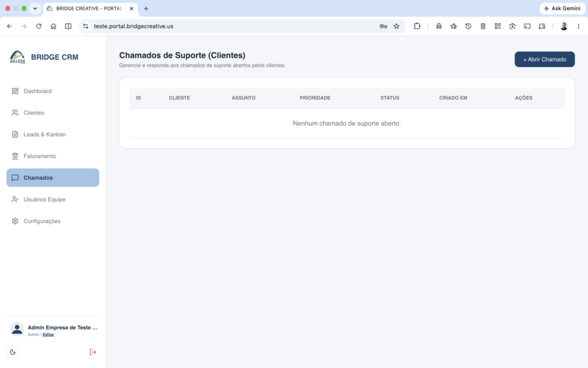The width and height of the screenshot is (588, 368).
Task: Click the CLIENTE column header
Action: click(x=179, y=98)
